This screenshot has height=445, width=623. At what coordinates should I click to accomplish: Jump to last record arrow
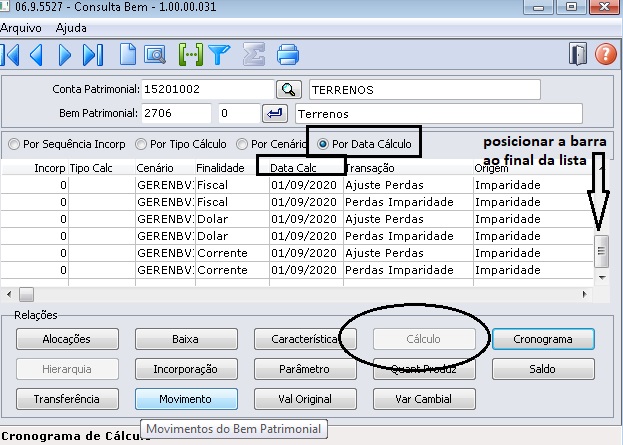(x=93, y=55)
